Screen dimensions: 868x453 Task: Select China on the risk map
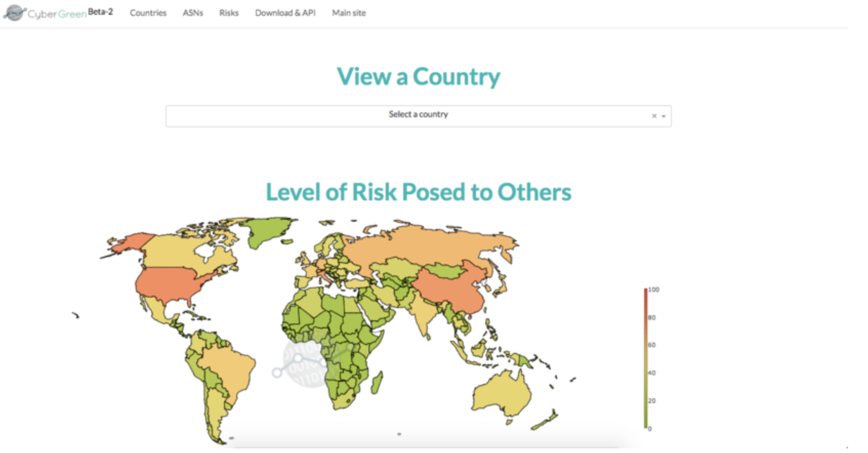(451, 290)
